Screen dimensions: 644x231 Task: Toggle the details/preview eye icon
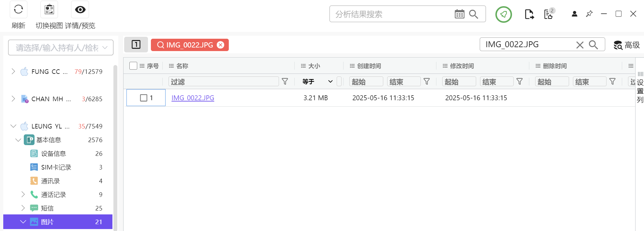(80, 9)
